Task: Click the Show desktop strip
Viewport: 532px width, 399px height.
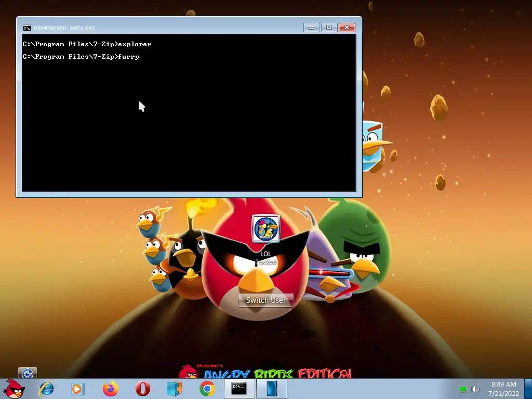Action: [x=528, y=389]
